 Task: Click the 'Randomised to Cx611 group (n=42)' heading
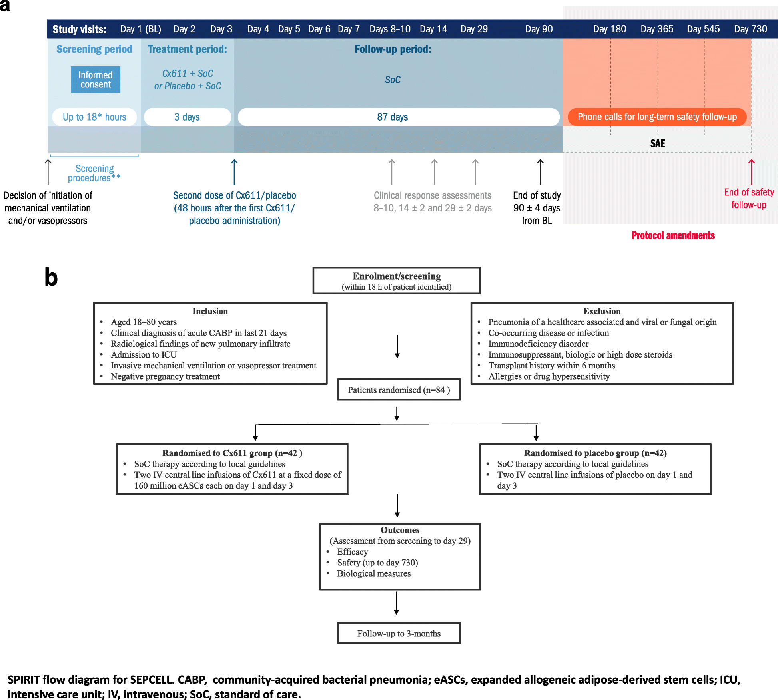232,453
